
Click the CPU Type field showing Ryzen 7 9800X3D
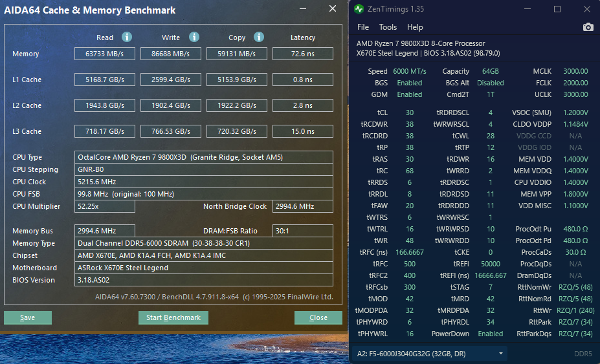pos(204,157)
